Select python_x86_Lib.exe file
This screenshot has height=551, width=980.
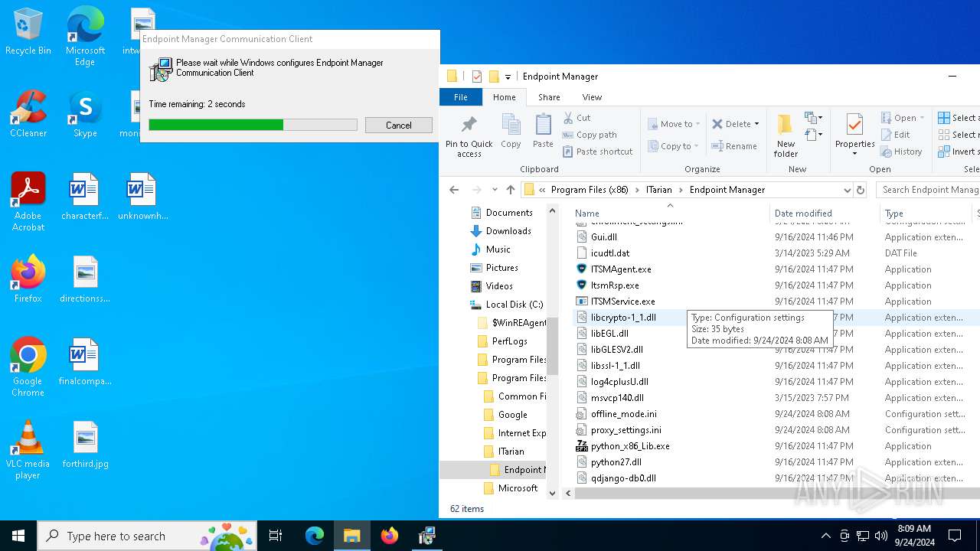coord(630,446)
